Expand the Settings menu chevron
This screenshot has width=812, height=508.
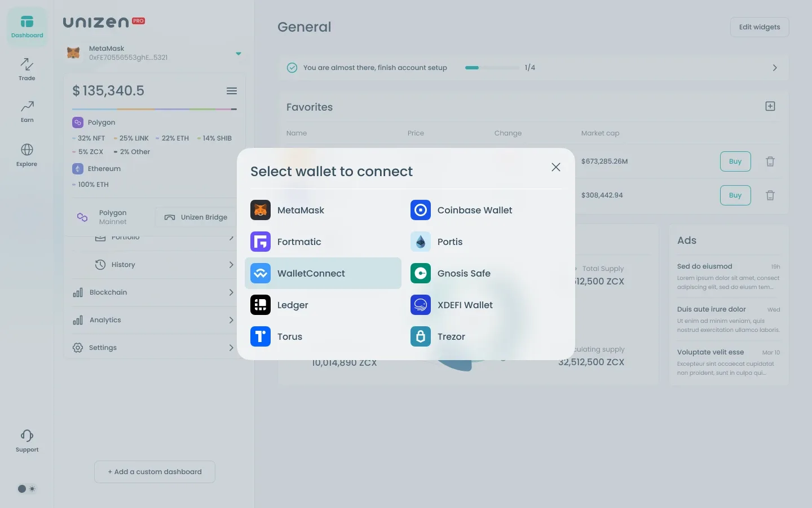coord(231,348)
